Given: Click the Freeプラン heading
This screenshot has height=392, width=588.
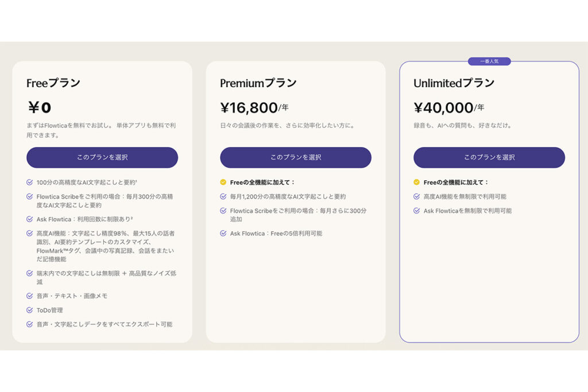Looking at the screenshot, I should tap(53, 83).
